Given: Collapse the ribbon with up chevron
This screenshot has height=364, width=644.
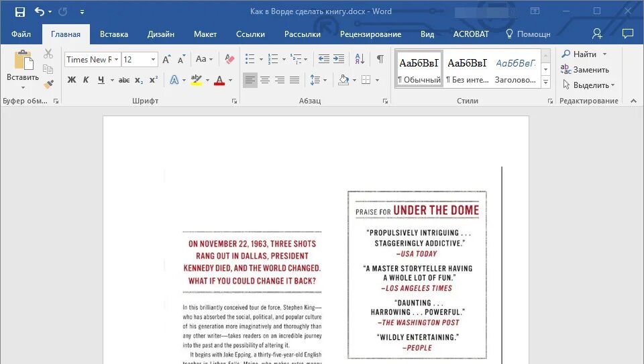Looking at the screenshot, I should coord(633,101).
